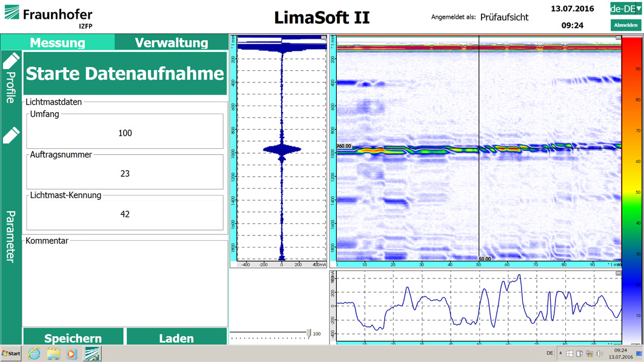The height and width of the screenshot is (362, 644).
Task: Open the lower profile chart corner icon
Action: point(618,273)
